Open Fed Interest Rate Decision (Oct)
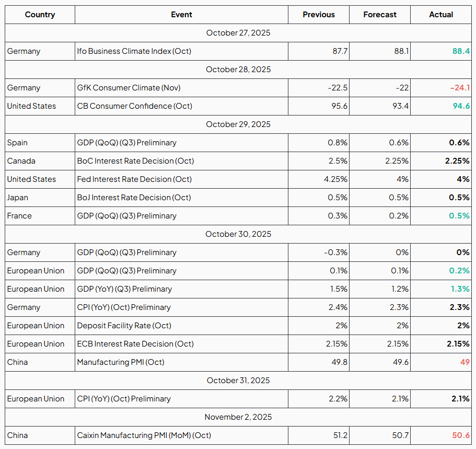Screen dimensions: 476x449 pyautogui.click(x=134, y=179)
